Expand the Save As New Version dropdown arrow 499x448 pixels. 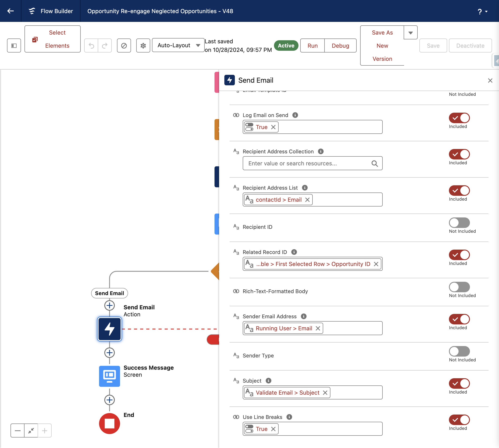411,33
